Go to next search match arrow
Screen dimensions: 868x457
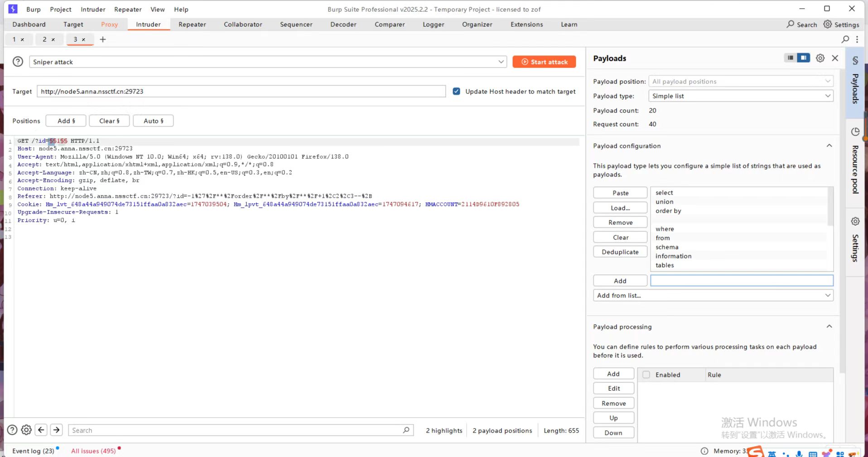click(x=56, y=430)
